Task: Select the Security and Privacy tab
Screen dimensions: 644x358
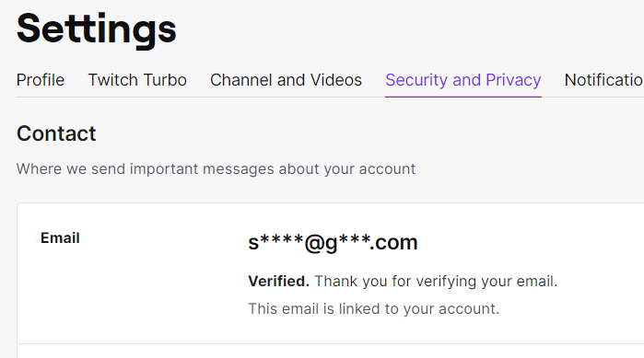Action: click(x=463, y=80)
